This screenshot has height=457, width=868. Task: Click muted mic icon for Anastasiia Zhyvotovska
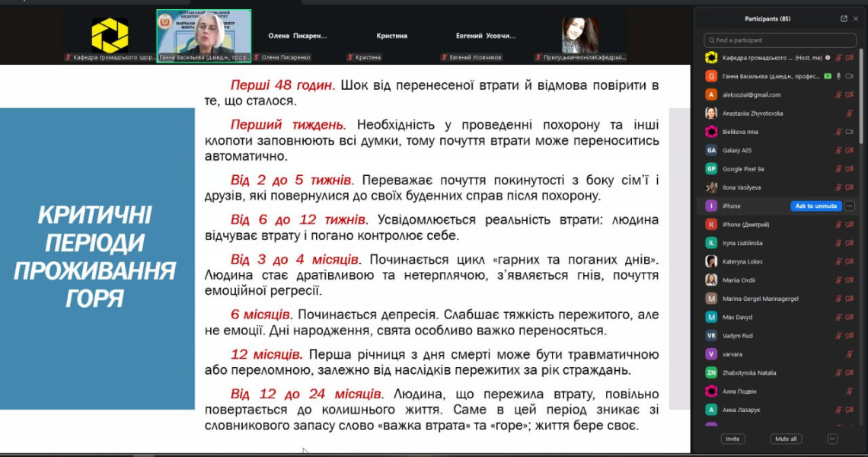click(849, 113)
